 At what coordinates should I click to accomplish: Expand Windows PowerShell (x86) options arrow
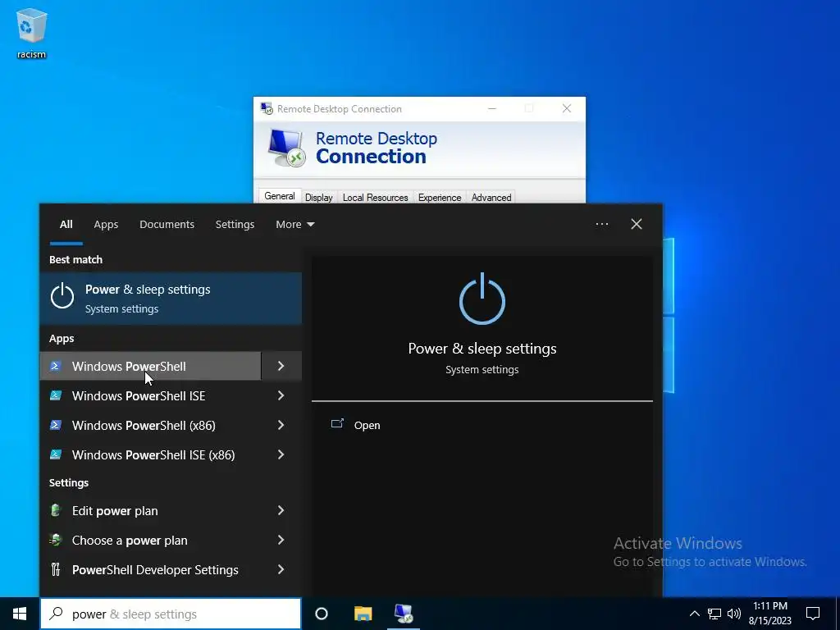pyautogui.click(x=281, y=426)
